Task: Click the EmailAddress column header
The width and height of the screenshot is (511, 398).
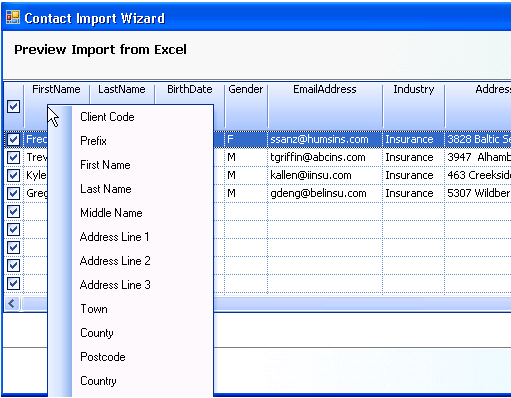Action: [x=325, y=105]
